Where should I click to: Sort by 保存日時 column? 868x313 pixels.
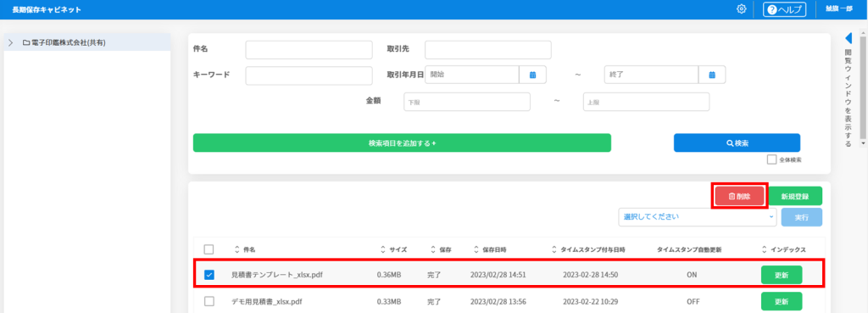click(x=490, y=250)
